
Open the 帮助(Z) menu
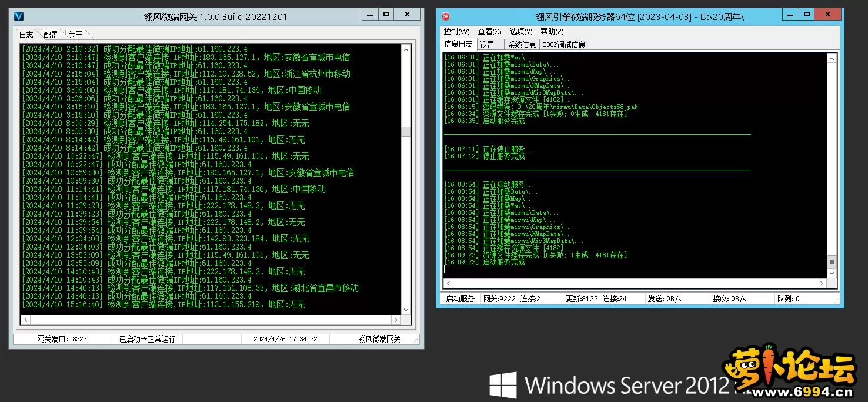[x=552, y=32]
